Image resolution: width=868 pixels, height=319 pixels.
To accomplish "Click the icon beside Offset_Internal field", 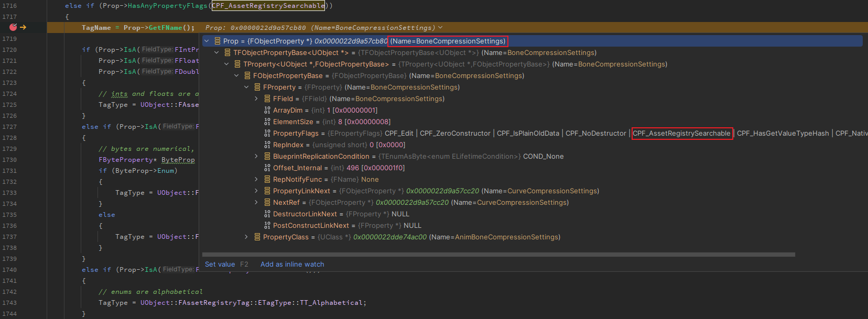I will click(x=267, y=168).
